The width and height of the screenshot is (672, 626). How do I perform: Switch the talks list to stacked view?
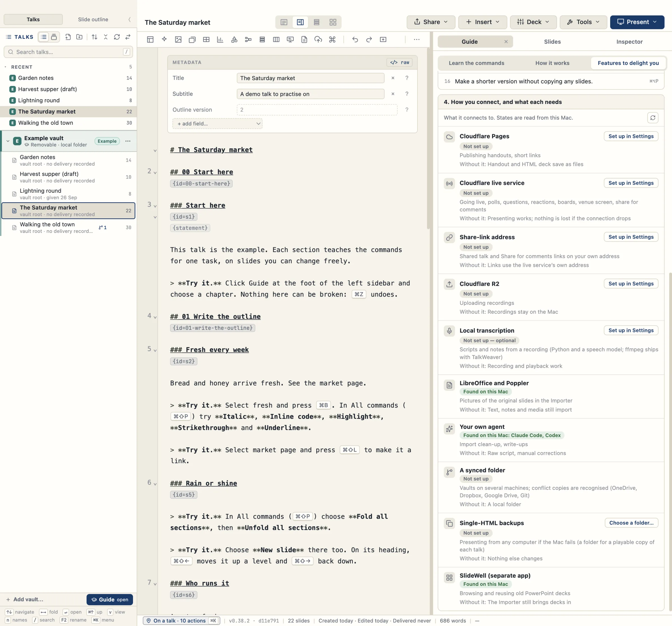pos(54,37)
